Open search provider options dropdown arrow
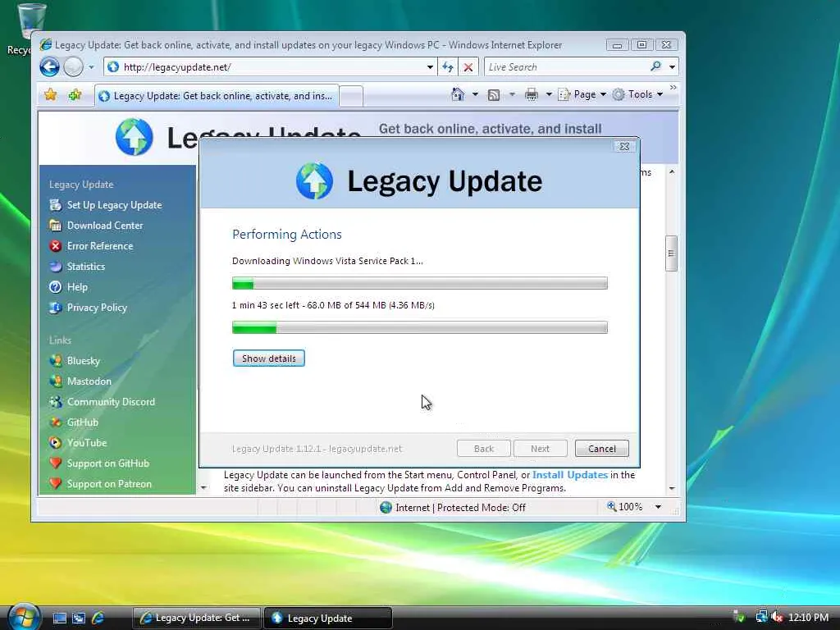 pos(672,67)
